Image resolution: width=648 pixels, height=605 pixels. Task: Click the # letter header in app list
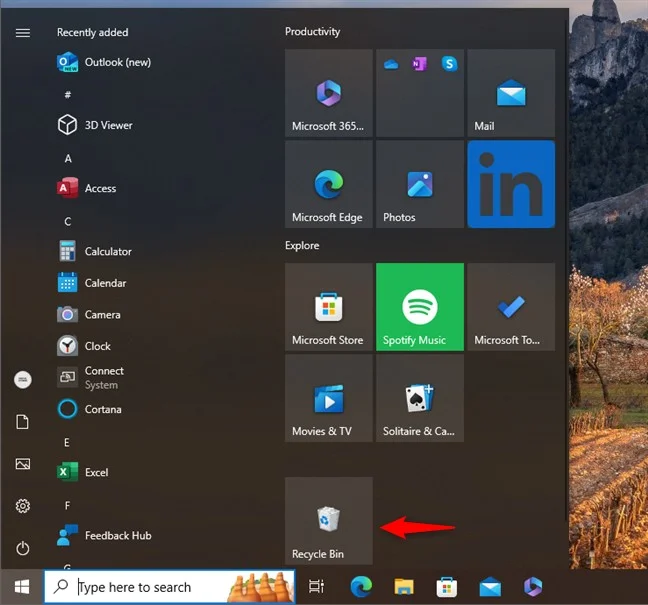tap(68, 95)
